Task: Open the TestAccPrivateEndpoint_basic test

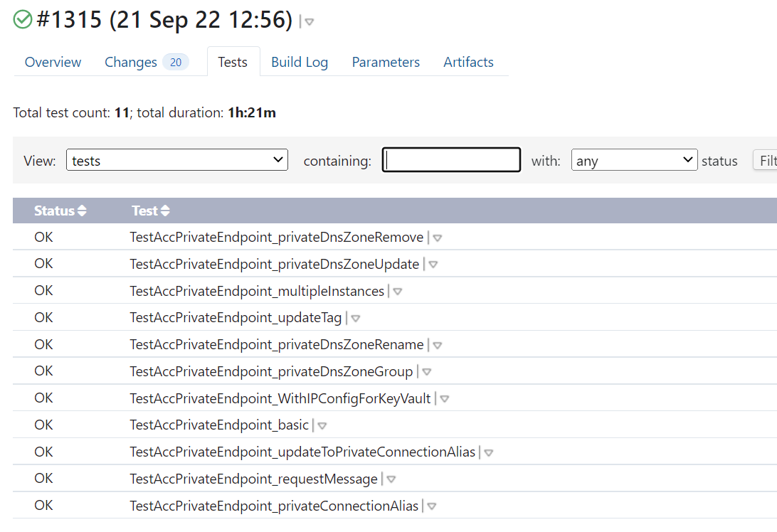Action: click(219, 425)
